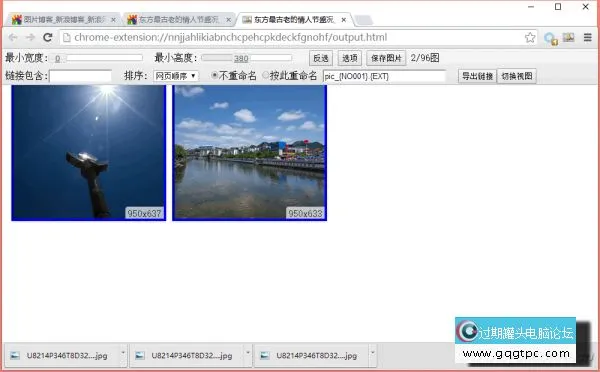Close the second 东方最古老 tab
Viewport: 600px width, 372px height.
(229, 20)
